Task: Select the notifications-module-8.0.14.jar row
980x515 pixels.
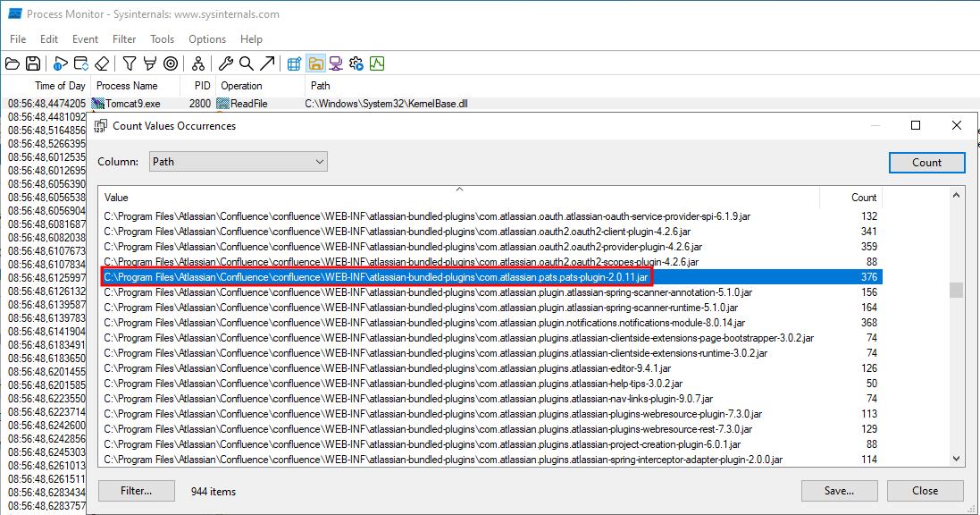Action: (x=490, y=322)
